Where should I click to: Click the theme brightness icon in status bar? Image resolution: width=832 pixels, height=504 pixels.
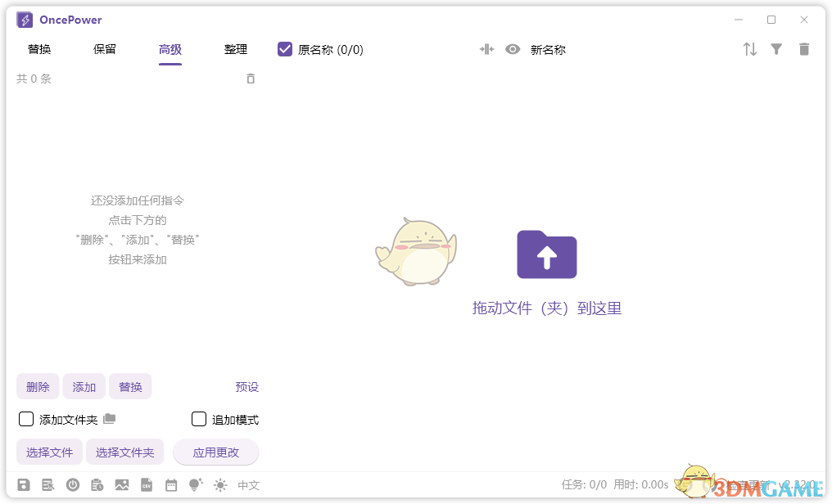(x=219, y=484)
